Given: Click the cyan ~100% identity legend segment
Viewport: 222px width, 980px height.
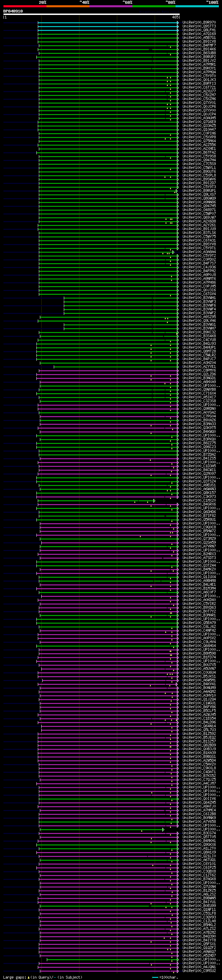Looking at the screenshot, I should 197,6.
